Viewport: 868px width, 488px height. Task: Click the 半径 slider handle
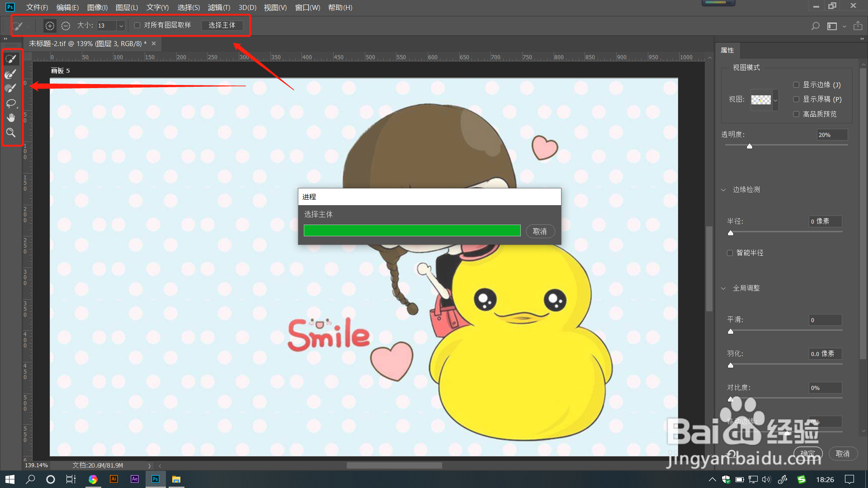coord(731,233)
